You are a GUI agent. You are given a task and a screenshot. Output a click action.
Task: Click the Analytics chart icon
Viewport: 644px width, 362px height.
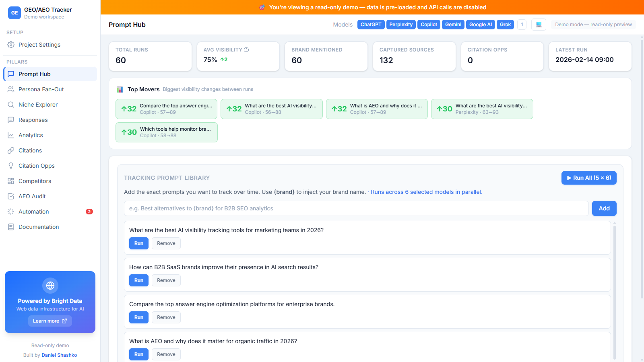click(11, 135)
